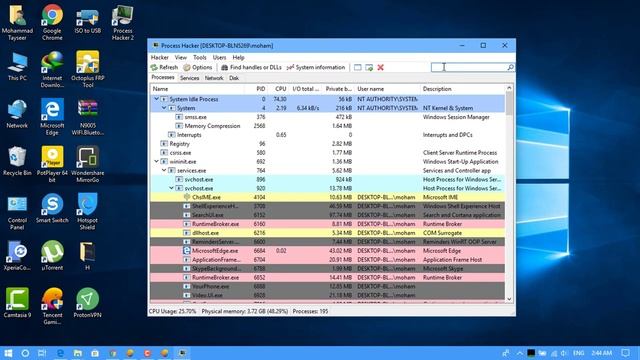The height and width of the screenshot is (360, 640).
Task: Sort by the Name column header
Action: (197, 89)
